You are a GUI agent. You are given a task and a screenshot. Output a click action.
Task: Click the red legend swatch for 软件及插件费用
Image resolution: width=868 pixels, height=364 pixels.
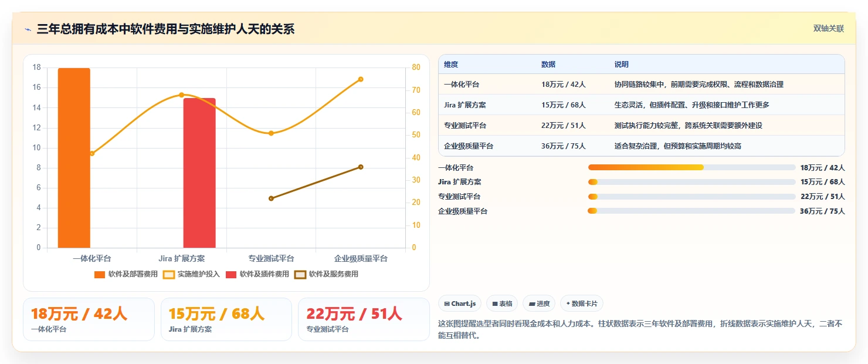(x=231, y=274)
